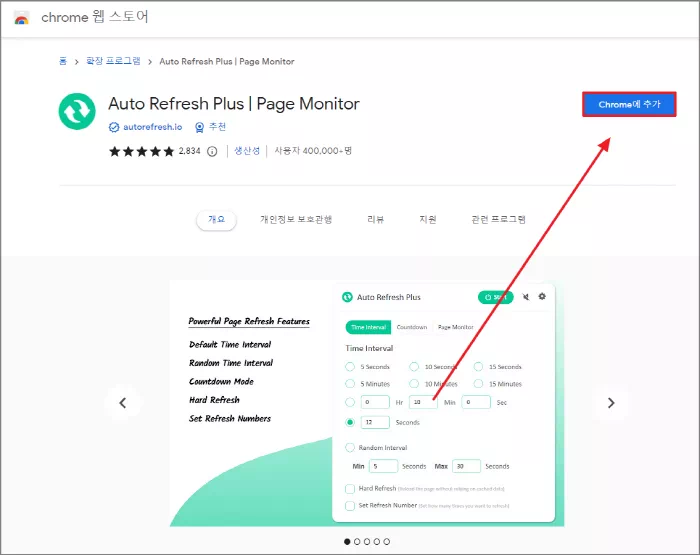The image size is (700, 555).
Task: Click the Chrome Web Store rainbow logo
Action: (x=21, y=18)
